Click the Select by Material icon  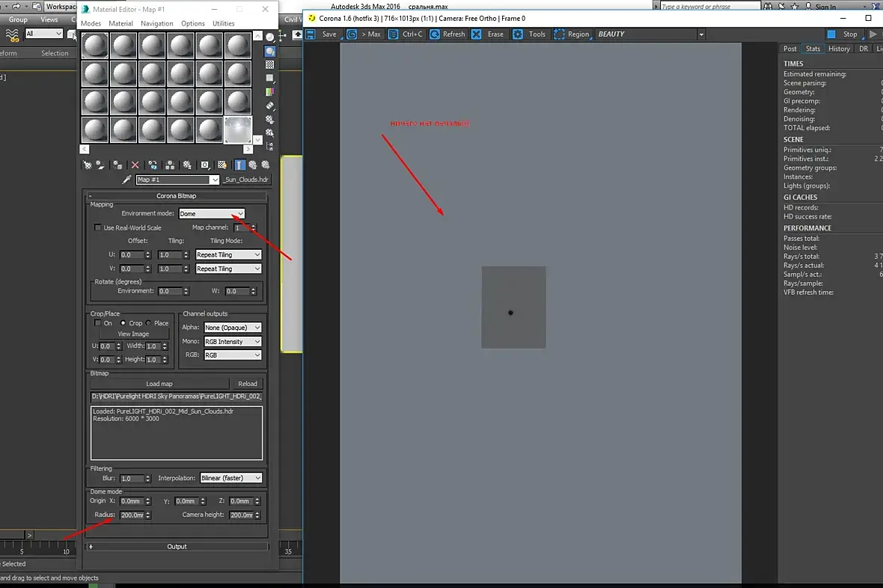click(270, 133)
